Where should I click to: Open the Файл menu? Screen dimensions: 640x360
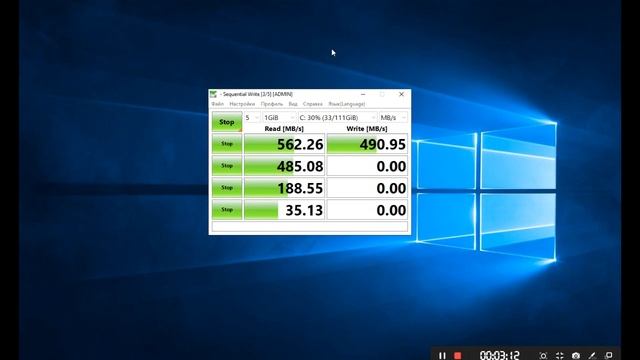[x=218, y=104]
